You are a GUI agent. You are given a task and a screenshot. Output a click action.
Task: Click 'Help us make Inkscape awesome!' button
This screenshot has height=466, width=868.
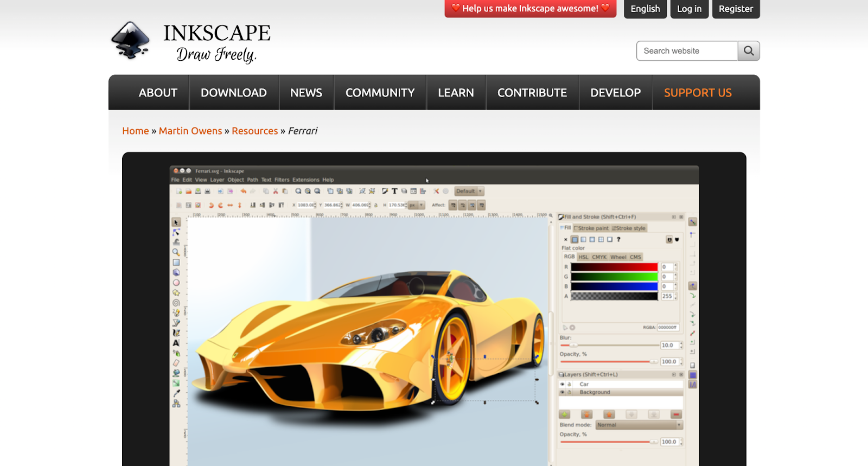[531, 9]
